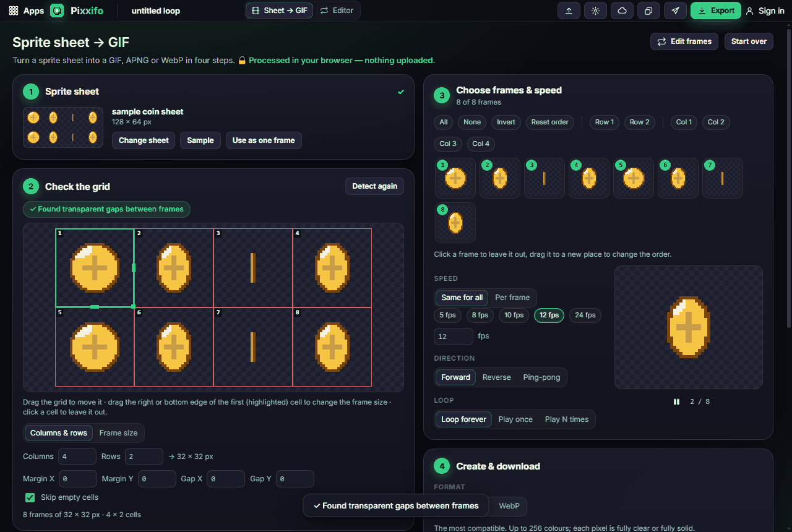Screen dimensions: 792x532
Task: Toggle frame 1 thumbnail
Action: pyautogui.click(x=455, y=178)
